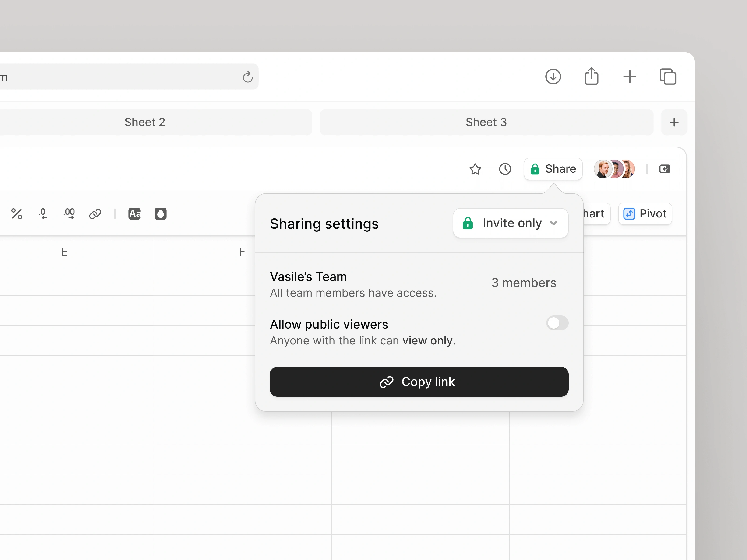Star this spreadsheet as favorite
This screenshot has width=747, height=560.
[475, 169]
